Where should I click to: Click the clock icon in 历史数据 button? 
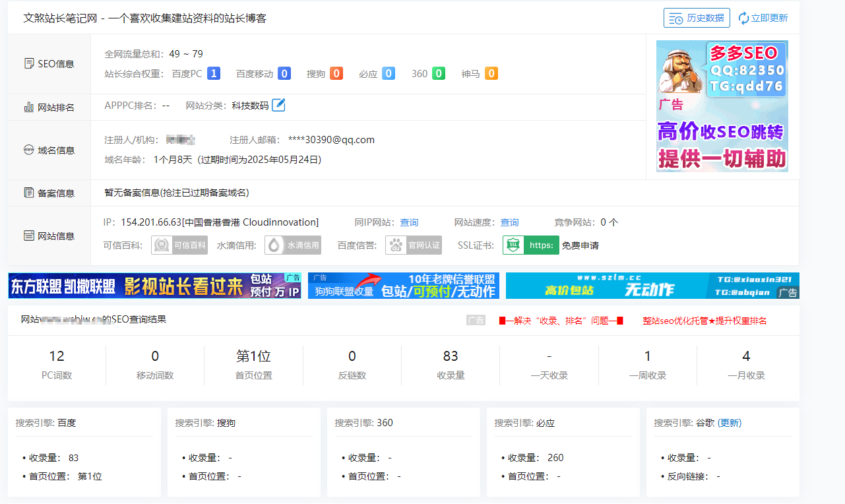pos(676,18)
